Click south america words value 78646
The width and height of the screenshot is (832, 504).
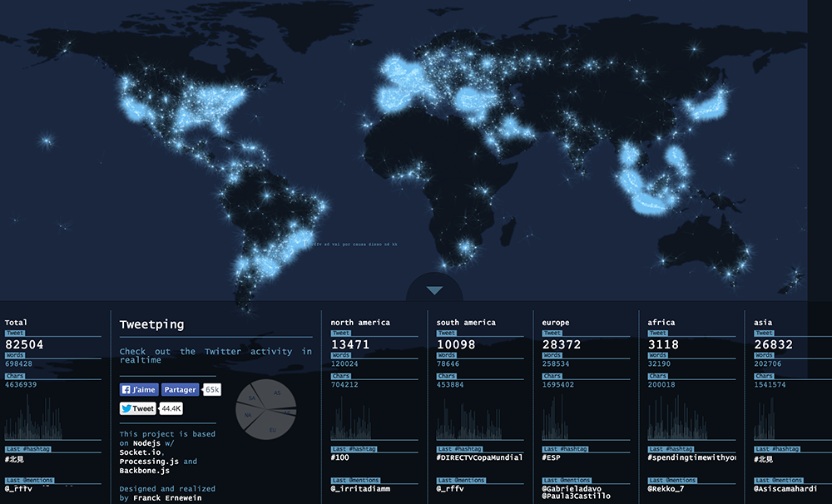click(x=448, y=364)
